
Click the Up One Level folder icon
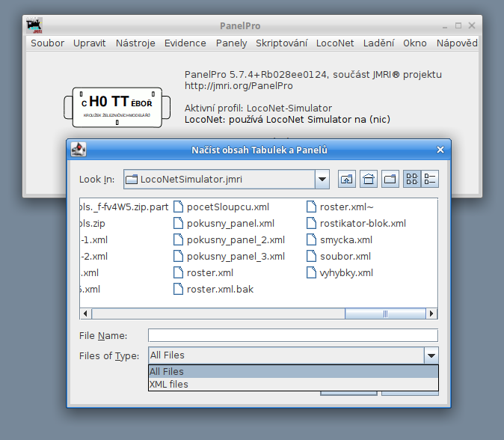click(x=347, y=180)
